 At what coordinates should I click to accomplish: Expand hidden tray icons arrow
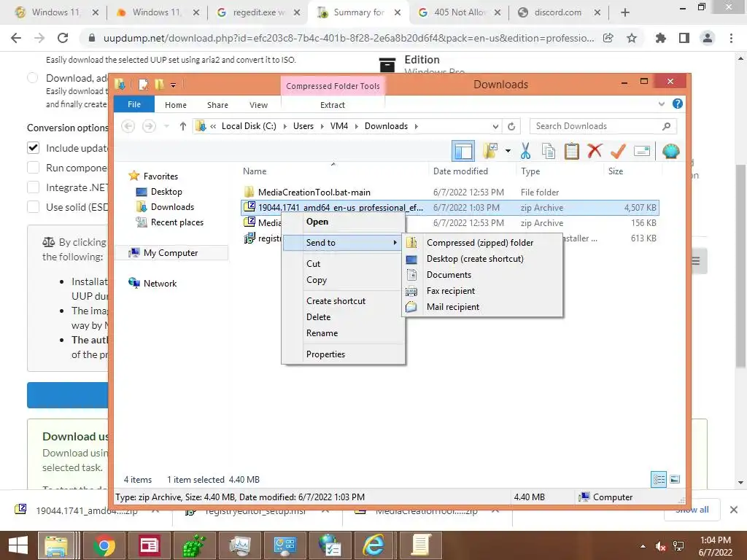tap(643, 546)
